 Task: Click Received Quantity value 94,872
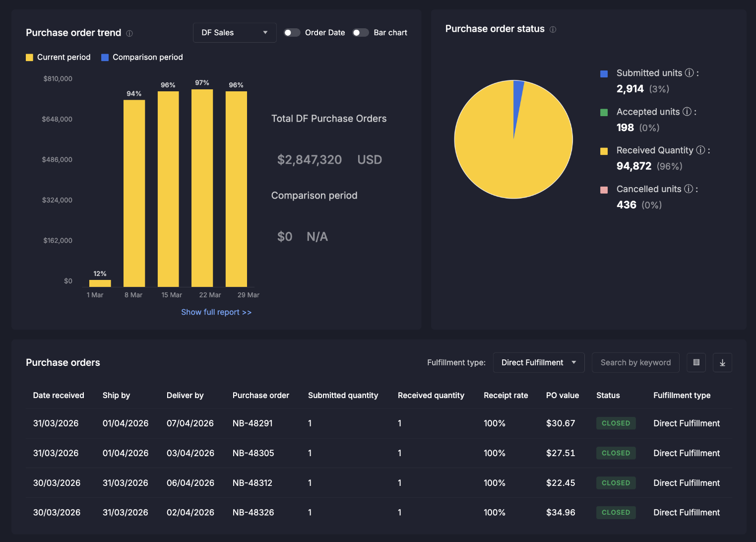pos(634,166)
